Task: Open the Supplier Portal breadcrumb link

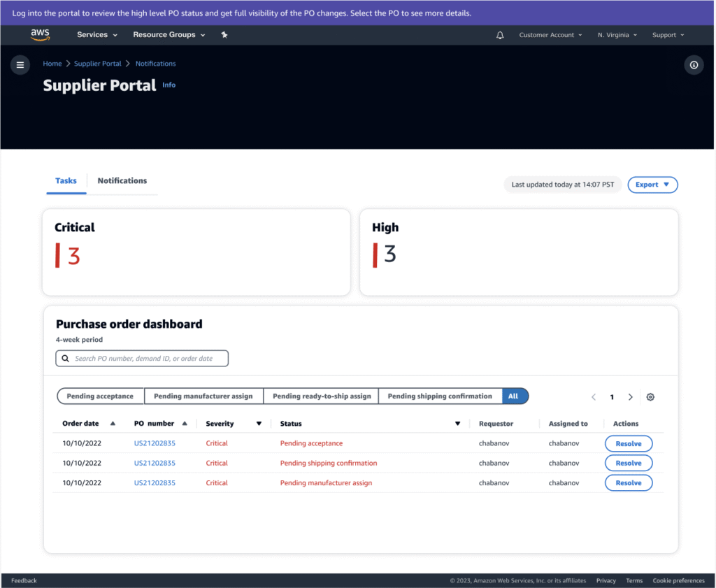Action: pyautogui.click(x=98, y=64)
